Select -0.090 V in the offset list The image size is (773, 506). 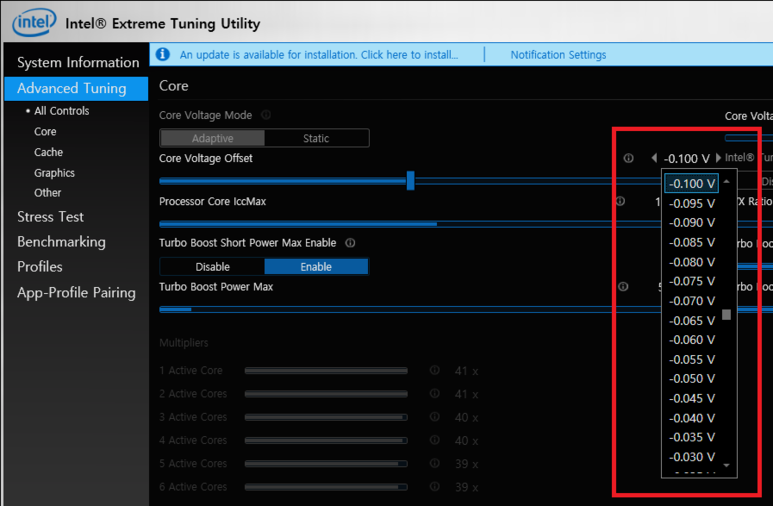692,222
